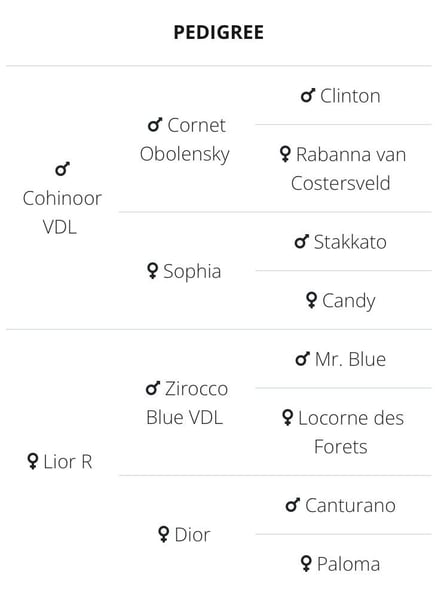Image resolution: width=441 pixels, height=600 pixels.
Task: Click the PEDIGREE heading
Action: [x=219, y=32]
